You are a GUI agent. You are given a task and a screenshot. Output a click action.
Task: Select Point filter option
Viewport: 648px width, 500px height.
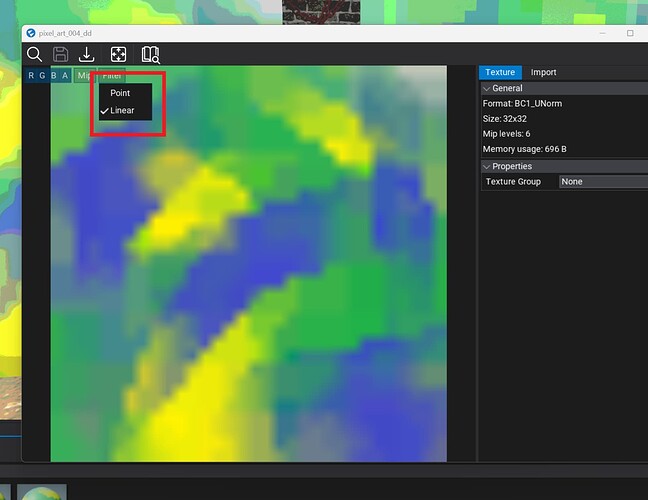coord(120,93)
